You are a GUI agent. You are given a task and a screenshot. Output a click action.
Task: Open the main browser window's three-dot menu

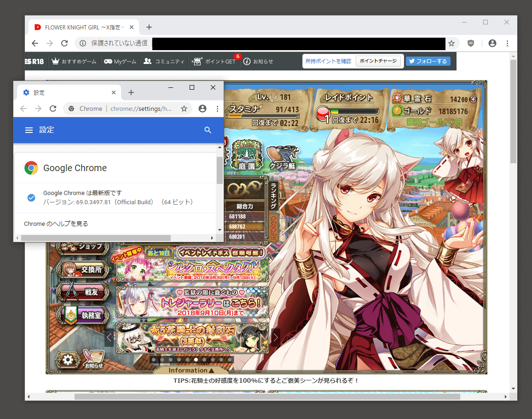coord(507,43)
